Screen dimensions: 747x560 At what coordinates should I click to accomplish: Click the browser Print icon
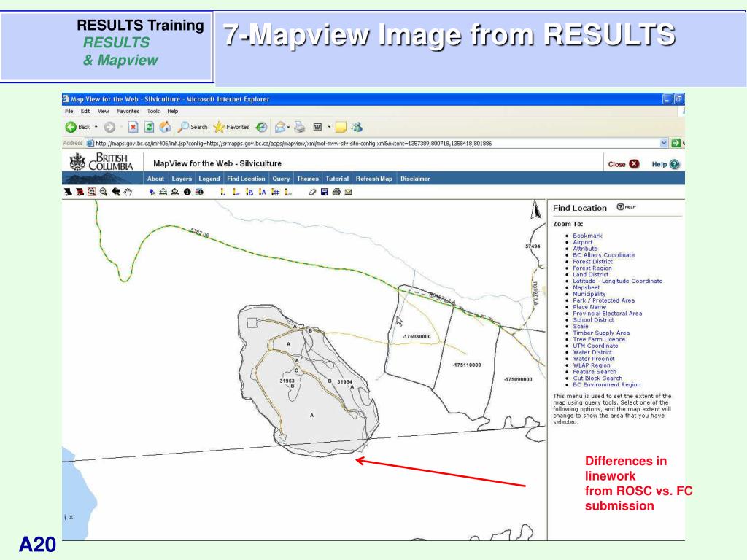point(300,127)
